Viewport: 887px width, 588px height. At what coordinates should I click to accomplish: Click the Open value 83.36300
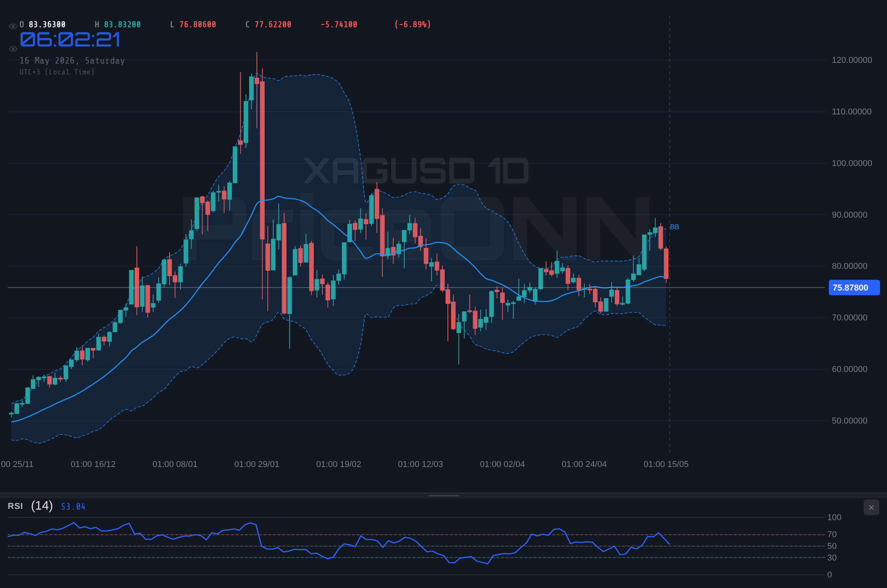tap(47, 24)
